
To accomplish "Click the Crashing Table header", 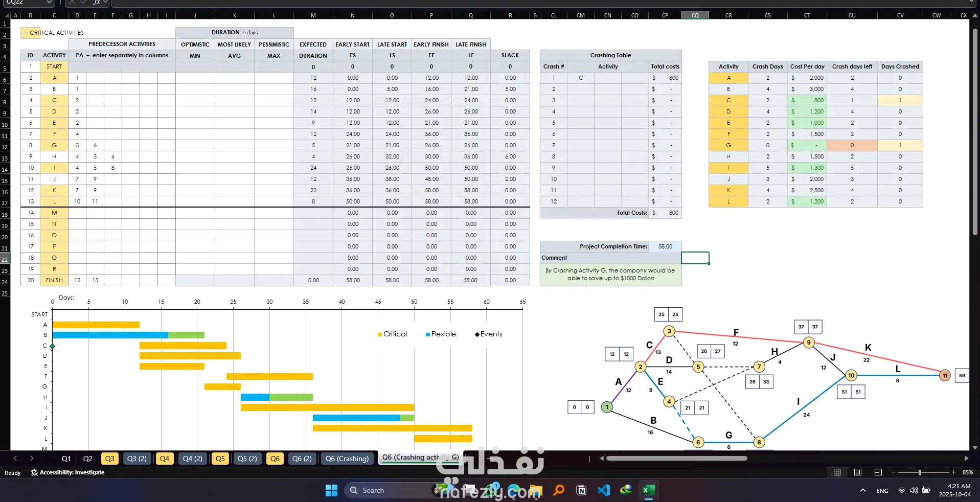I will [610, 55].
